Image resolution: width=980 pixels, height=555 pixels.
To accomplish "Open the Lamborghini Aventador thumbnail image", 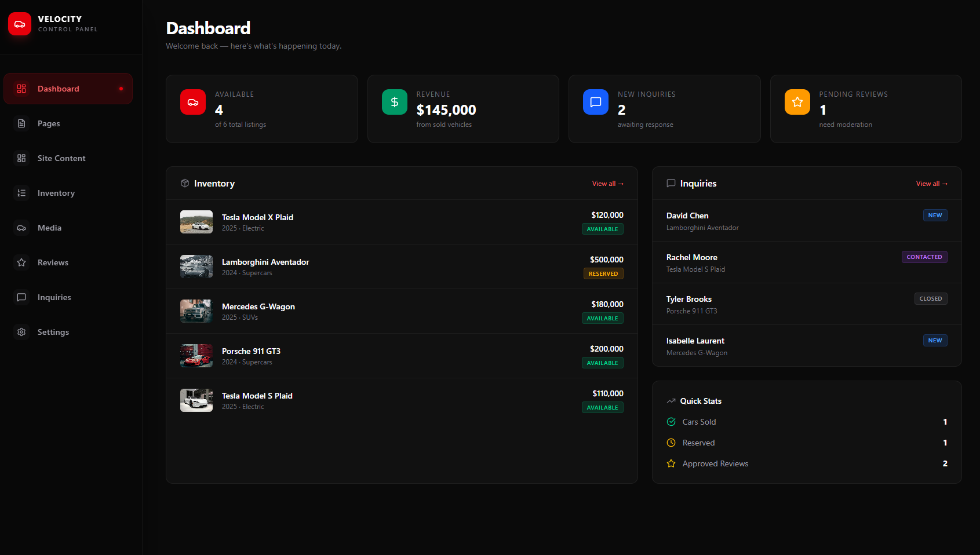I will click(x=196, y=266).
